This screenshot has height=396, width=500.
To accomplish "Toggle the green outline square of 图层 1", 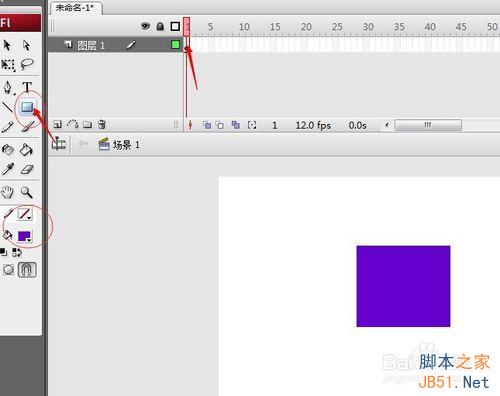I will pos(175,44).
